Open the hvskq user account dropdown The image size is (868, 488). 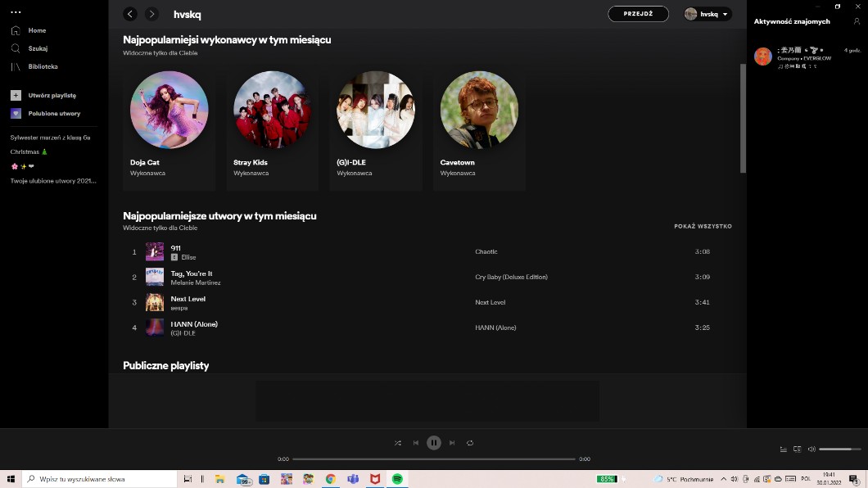pos(708,14)
